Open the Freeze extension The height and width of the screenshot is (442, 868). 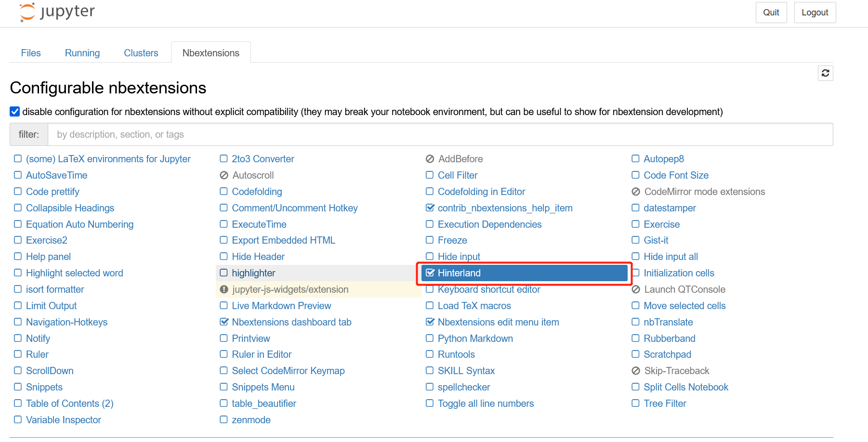452,240
